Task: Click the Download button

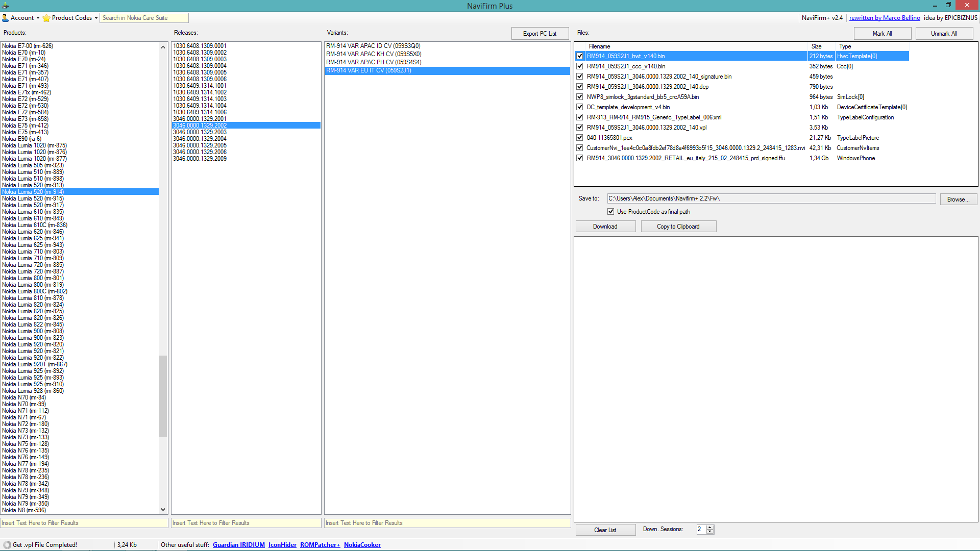Action: point(605,227)
